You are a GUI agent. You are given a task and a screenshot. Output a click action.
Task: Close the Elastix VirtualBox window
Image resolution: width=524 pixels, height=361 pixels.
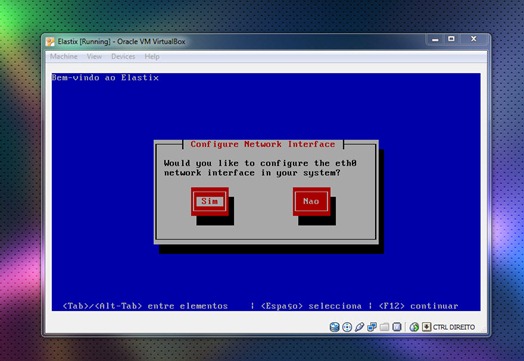point(474,39)
